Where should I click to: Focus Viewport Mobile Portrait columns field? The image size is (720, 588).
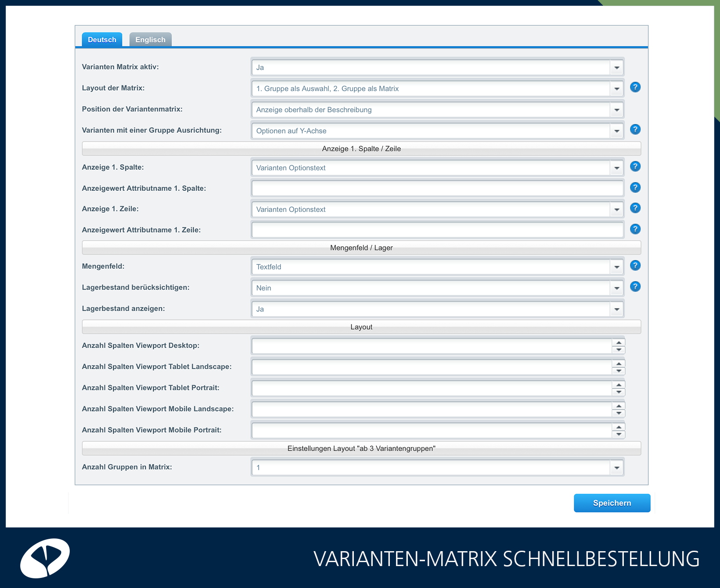click(432, 430)
